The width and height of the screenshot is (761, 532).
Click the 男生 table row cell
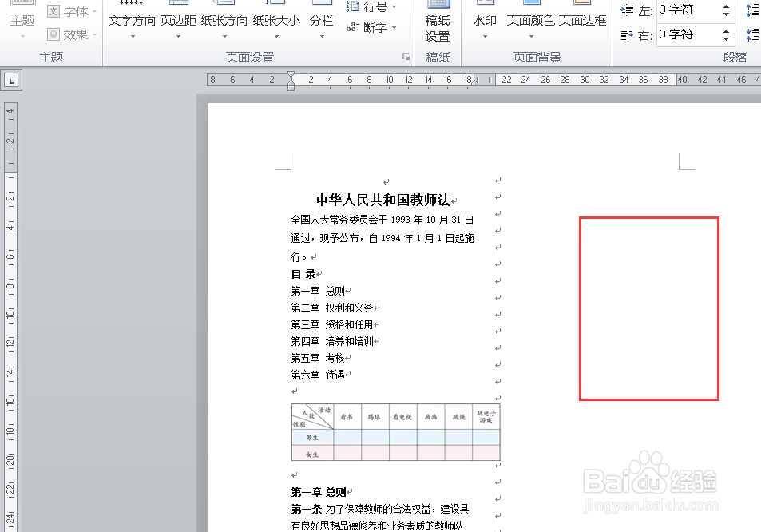pyautogui.click(x=312, y=438)
